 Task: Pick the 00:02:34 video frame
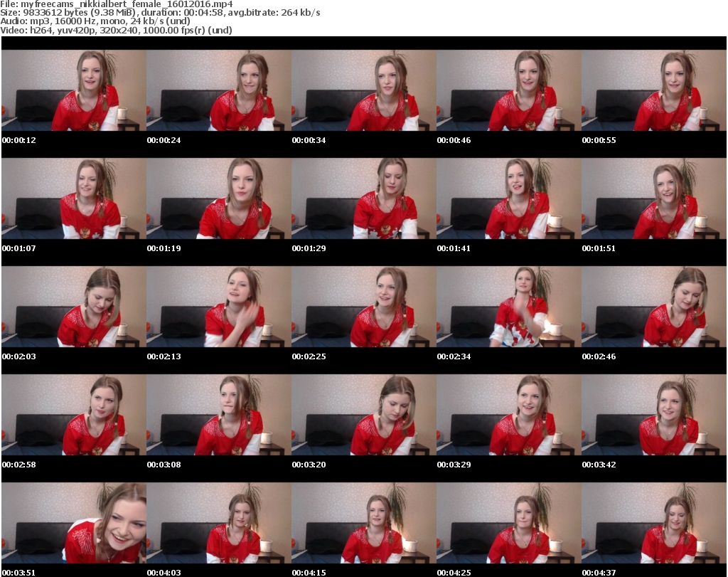coord(509,307)
